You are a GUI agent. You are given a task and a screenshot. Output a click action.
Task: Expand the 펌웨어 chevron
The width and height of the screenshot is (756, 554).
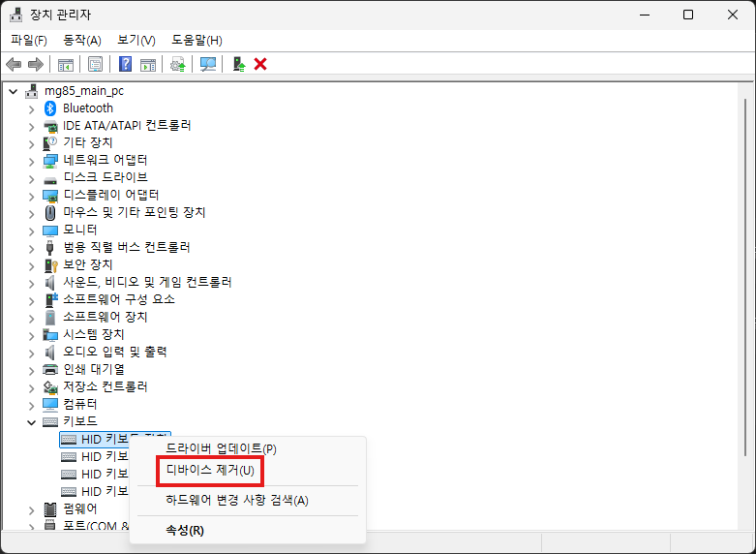32,509
